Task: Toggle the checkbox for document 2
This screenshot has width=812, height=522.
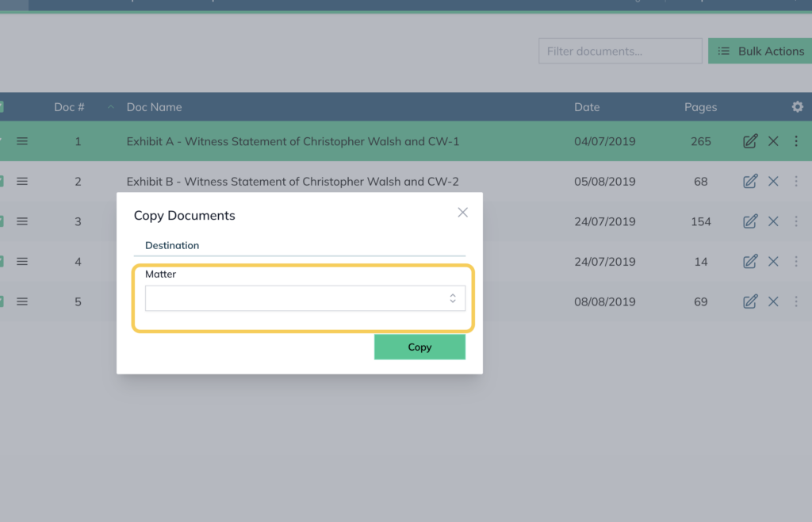Action: click(x=1, y=181)
